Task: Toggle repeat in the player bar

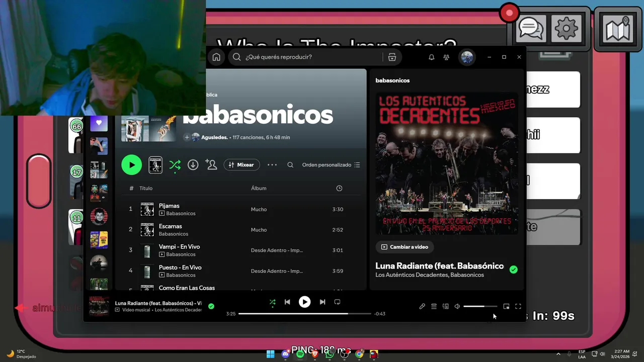Action: (337, 302)
